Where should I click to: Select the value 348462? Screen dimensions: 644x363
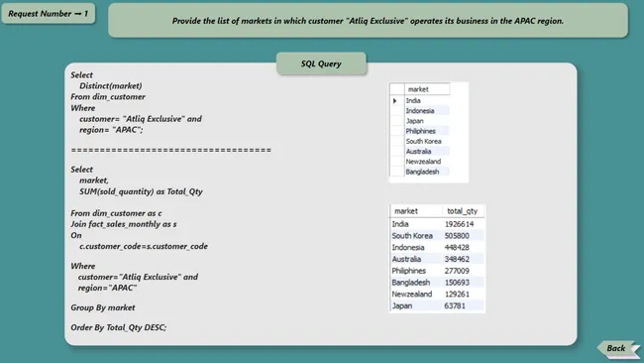click(x=457, y=259)
